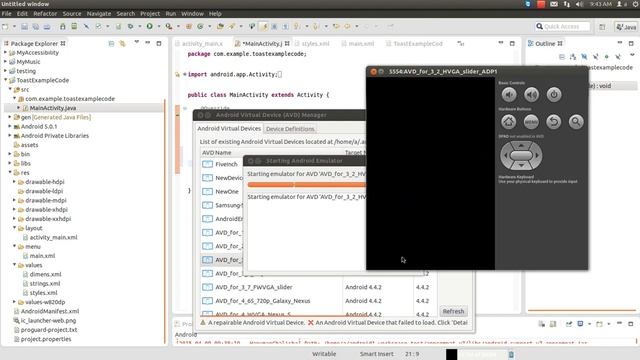Open network indicator in top bar
640x360 pixels.
tap(567, 4)
